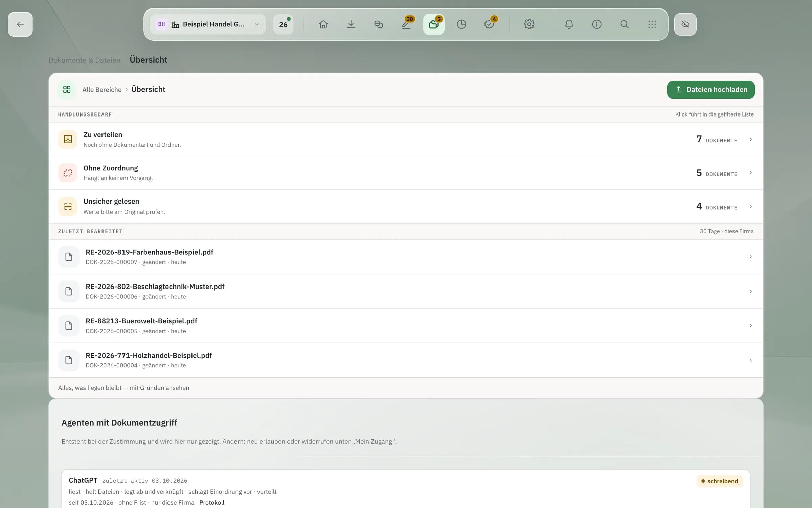Click the download arrow icon in toolbar
Image resolution: width=812 pixels, height=508 pixels.
coord(351,24)
